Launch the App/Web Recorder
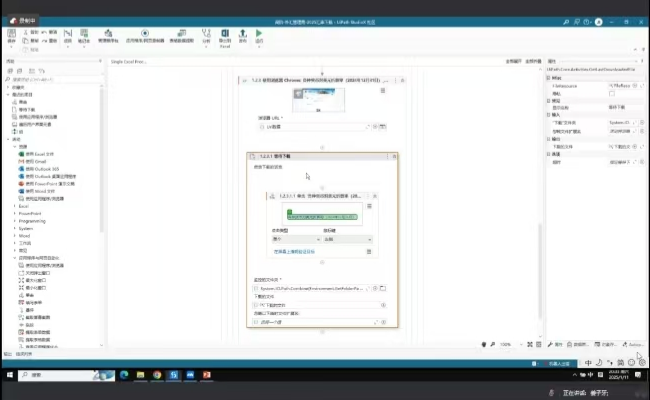Viewport: 650px width, 400px height. (x=146, y=36)
